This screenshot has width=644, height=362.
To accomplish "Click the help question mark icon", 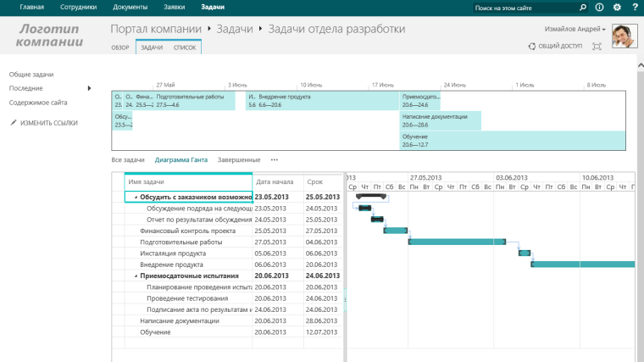I will (635, 8).
